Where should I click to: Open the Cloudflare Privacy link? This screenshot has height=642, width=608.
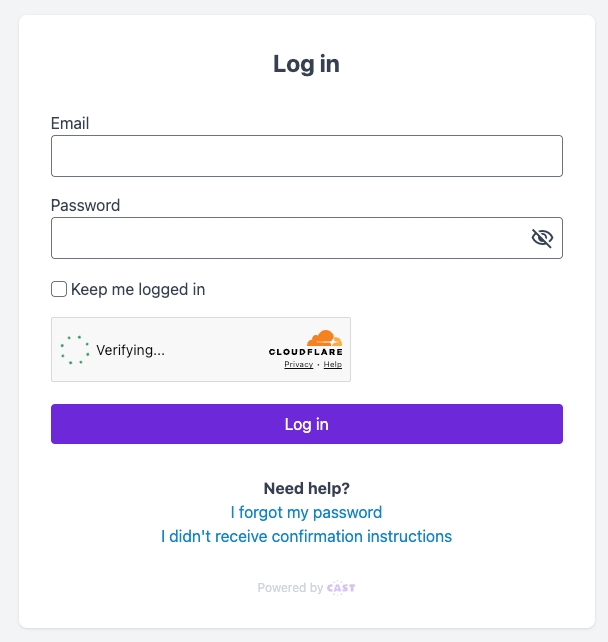pyautogui.click(x=298, y=364)
